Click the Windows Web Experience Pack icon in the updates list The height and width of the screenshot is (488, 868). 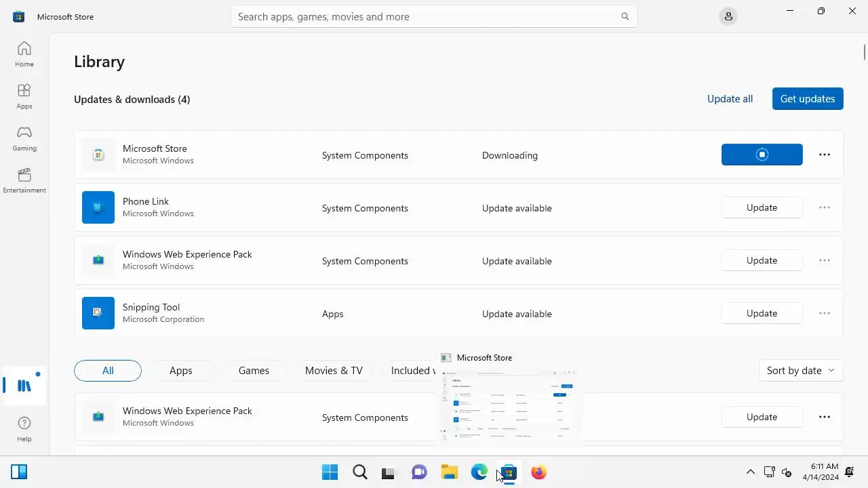click(98, 260)
